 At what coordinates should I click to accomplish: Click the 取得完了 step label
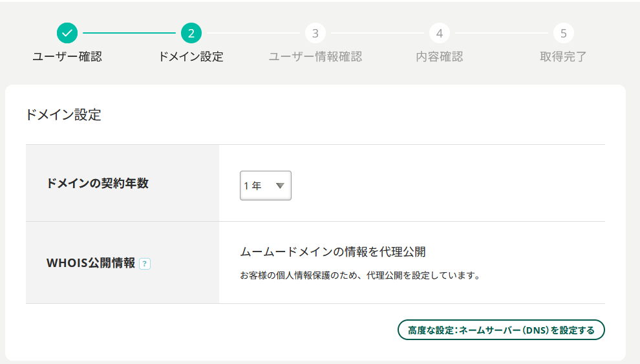563,56
